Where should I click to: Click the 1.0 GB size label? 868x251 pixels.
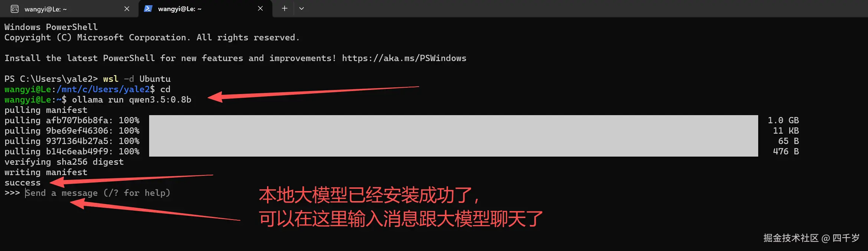(783, 120)
